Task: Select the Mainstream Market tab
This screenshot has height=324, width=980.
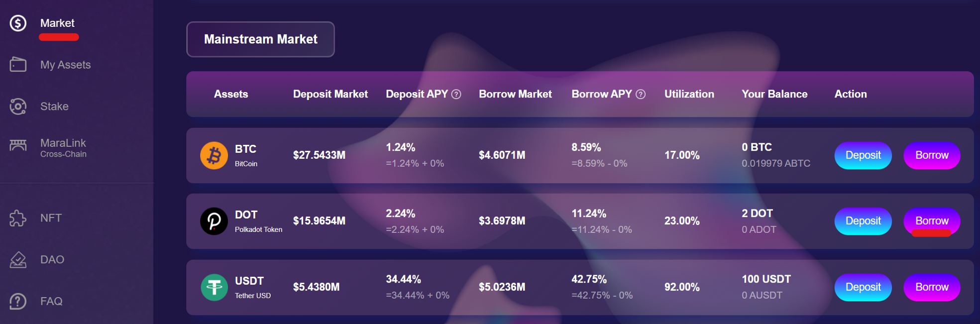Action: (x=260, y=39)
